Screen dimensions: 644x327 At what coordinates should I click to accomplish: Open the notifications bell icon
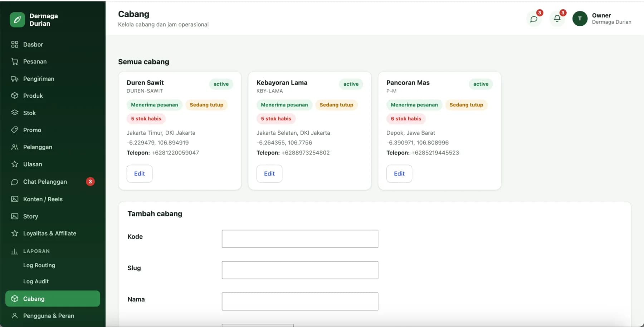tap(557, 19)
